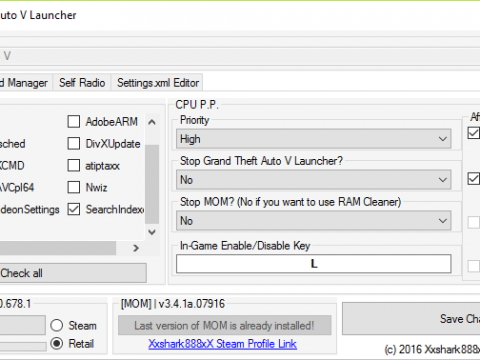Tick the Nwiz checkbox

74,187
